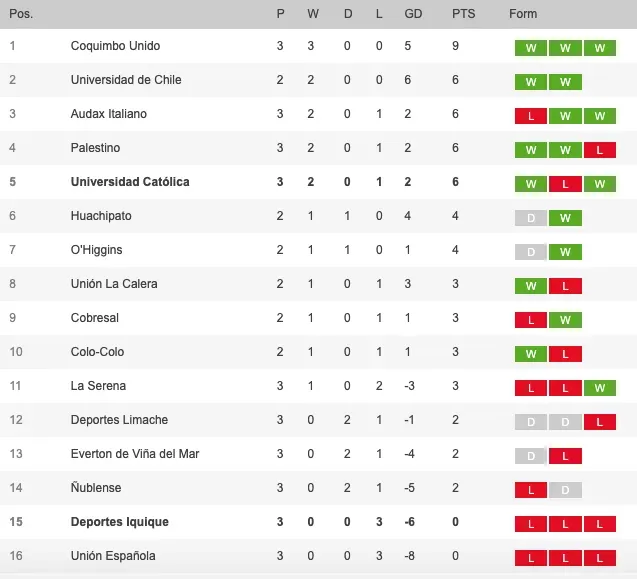Click Cobresal's green win form badge

pyautogui.click(x=565, y=320)
